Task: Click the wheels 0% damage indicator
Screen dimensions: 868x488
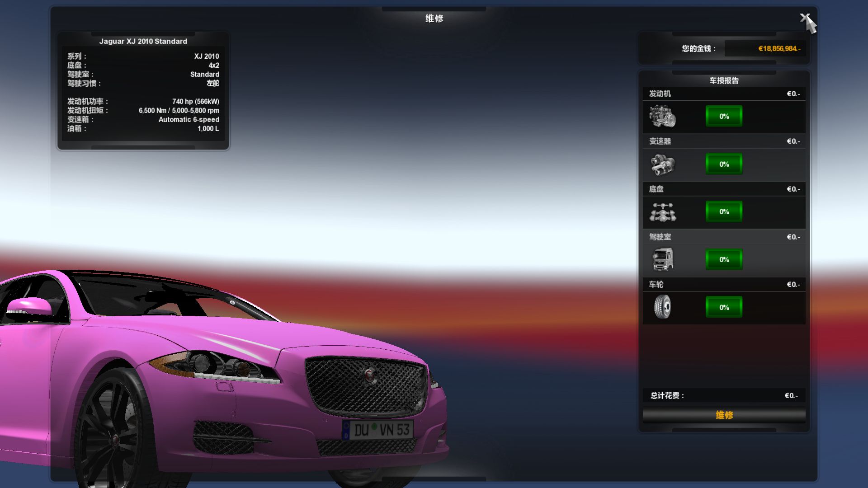Action: (724, 307)
